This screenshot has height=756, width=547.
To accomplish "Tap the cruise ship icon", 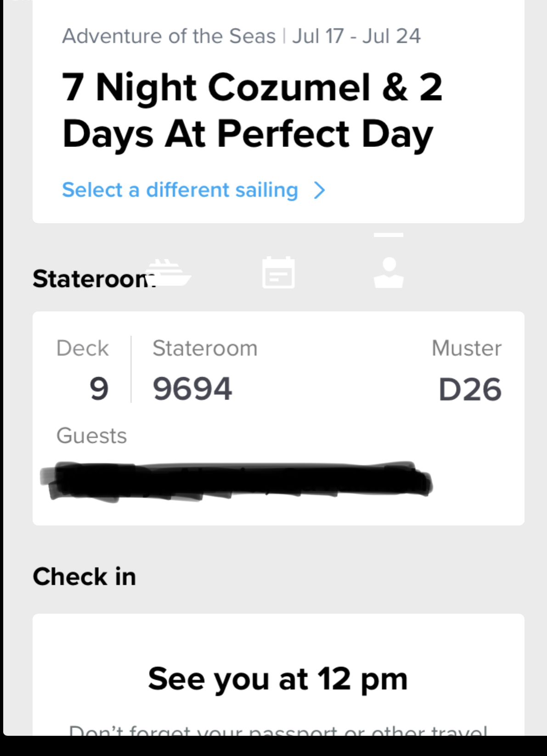I will coord(168,272).
